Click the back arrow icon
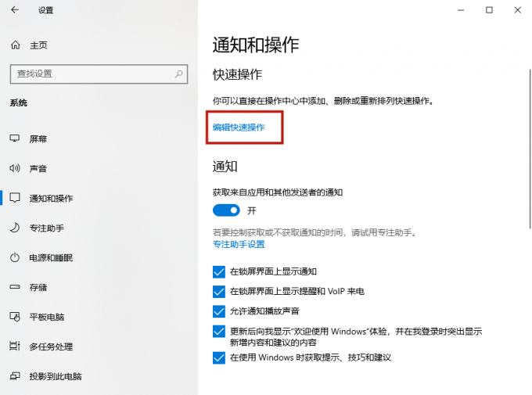The width and height of the screenshot is (532, 395). tap(15, 10)
